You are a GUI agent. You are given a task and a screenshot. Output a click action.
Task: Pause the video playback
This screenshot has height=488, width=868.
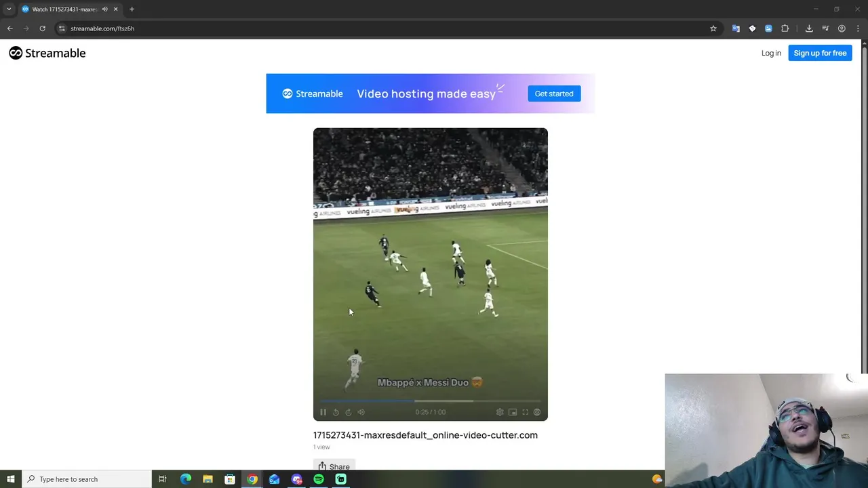[323, 412]
